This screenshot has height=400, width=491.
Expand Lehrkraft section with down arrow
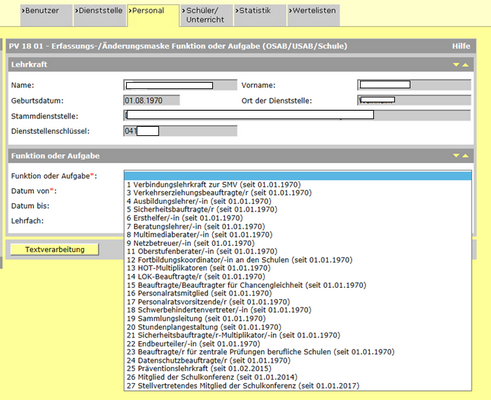[x=456, y=65]
